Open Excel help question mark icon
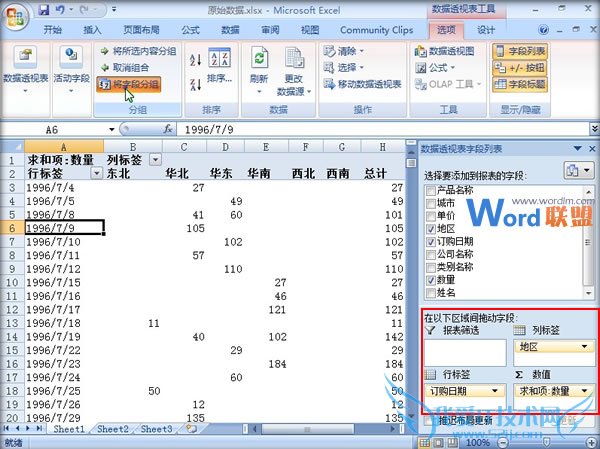 coord(543,29)
